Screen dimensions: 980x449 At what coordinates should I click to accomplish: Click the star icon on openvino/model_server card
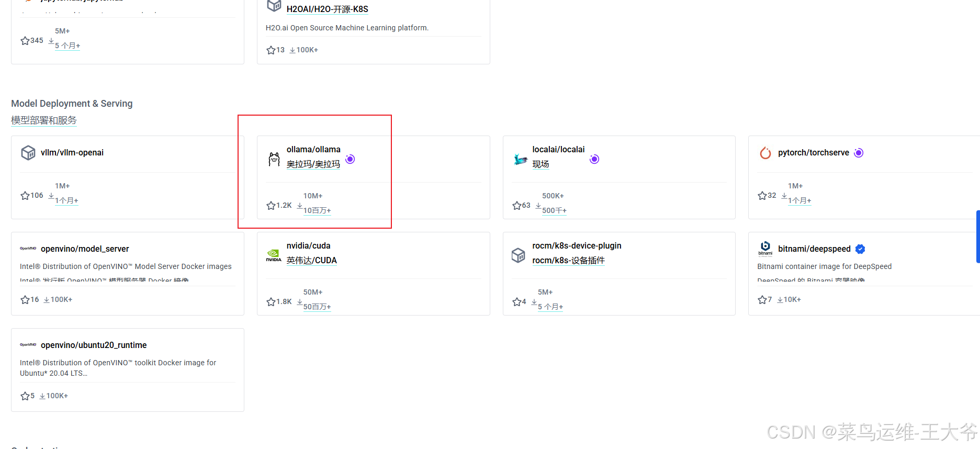tap(25, 300)
